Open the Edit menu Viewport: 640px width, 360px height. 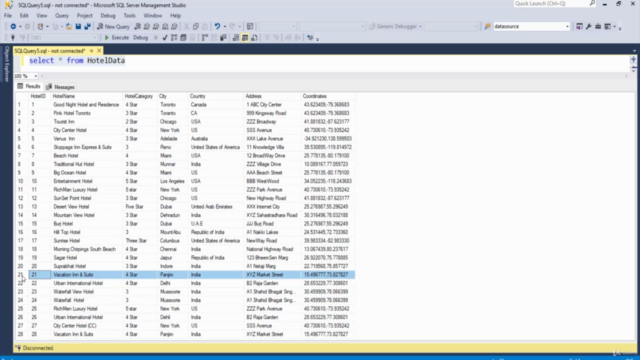coord(24,16)
